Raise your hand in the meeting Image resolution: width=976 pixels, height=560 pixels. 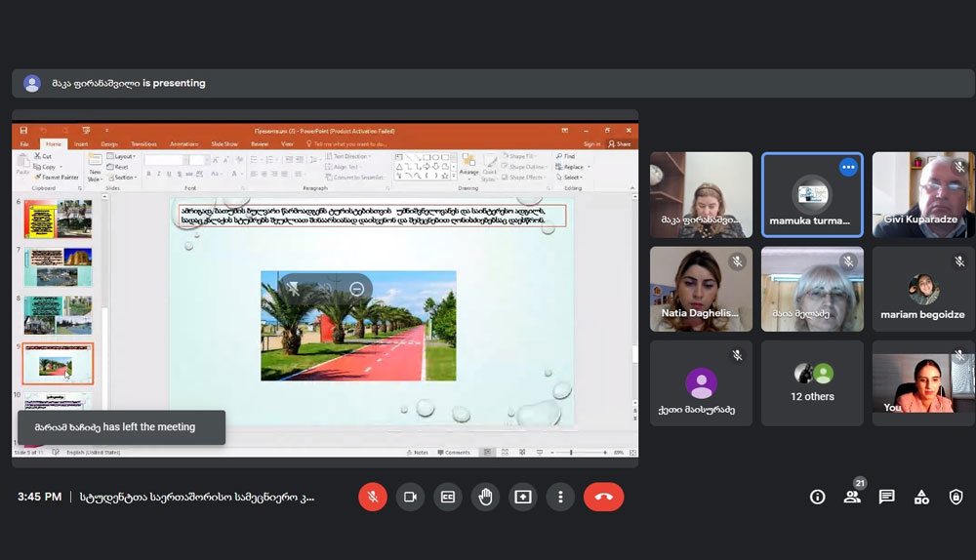pos(485,497)
